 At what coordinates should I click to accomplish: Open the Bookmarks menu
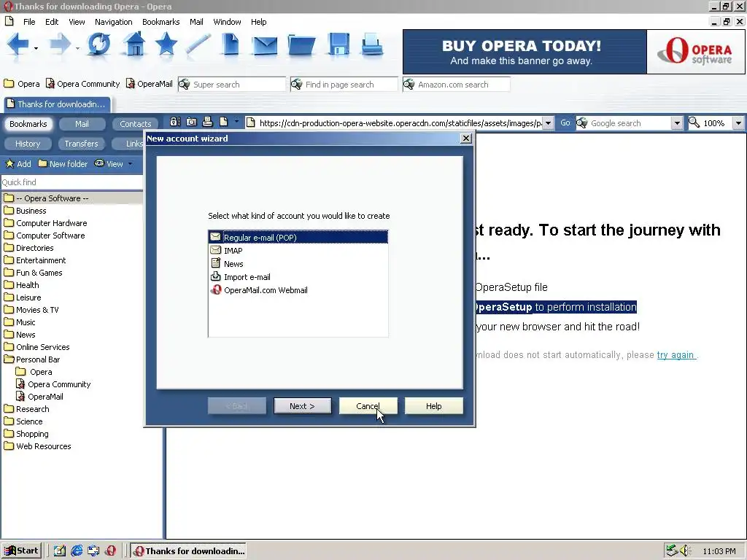pos(161,22)
